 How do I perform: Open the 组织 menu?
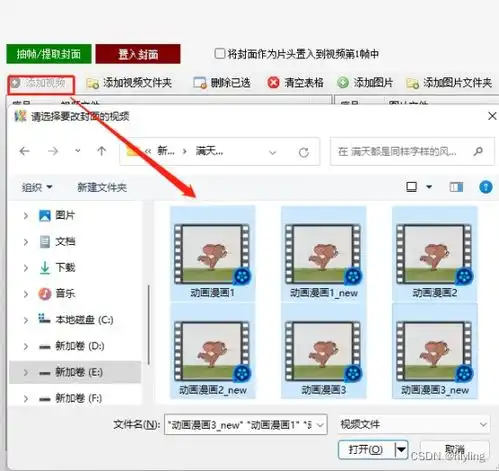point(37,187)
